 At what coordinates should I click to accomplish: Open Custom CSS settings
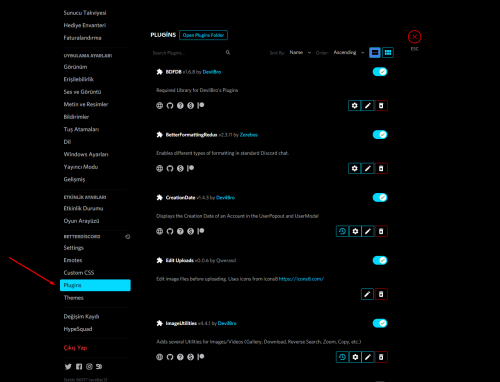(x=95, y=273)
